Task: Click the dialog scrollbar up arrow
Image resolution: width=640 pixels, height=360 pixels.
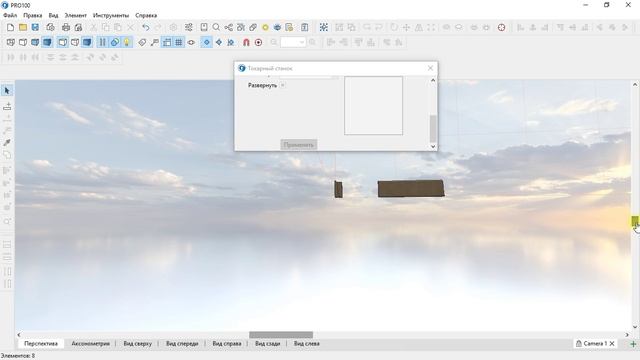Action: [433, 80]
